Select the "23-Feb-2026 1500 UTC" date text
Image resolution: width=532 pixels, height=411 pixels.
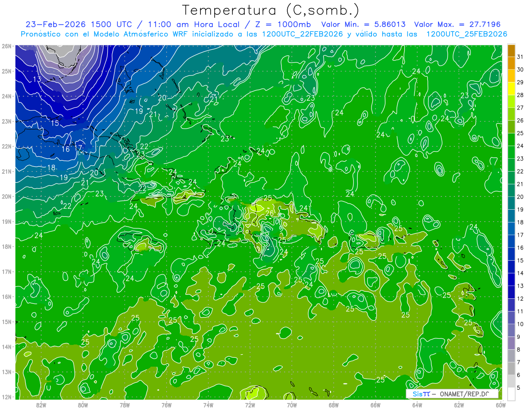78,24
